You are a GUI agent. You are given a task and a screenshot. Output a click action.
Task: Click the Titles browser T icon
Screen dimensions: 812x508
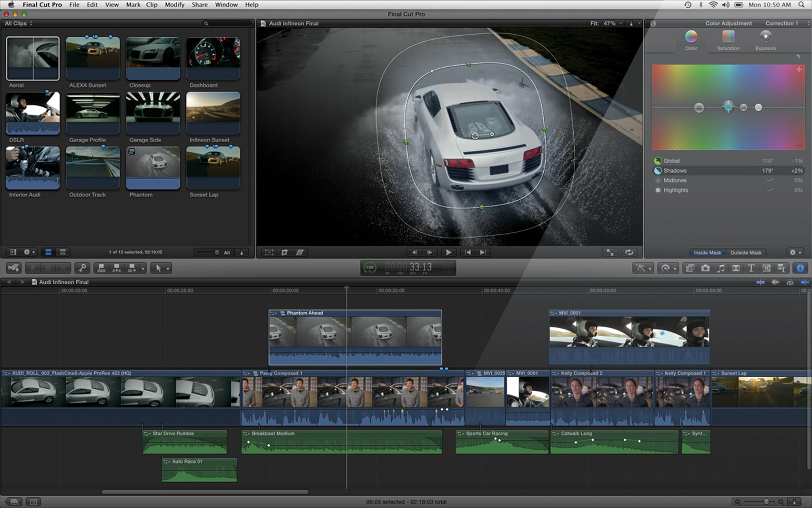[x=751, y=268]
